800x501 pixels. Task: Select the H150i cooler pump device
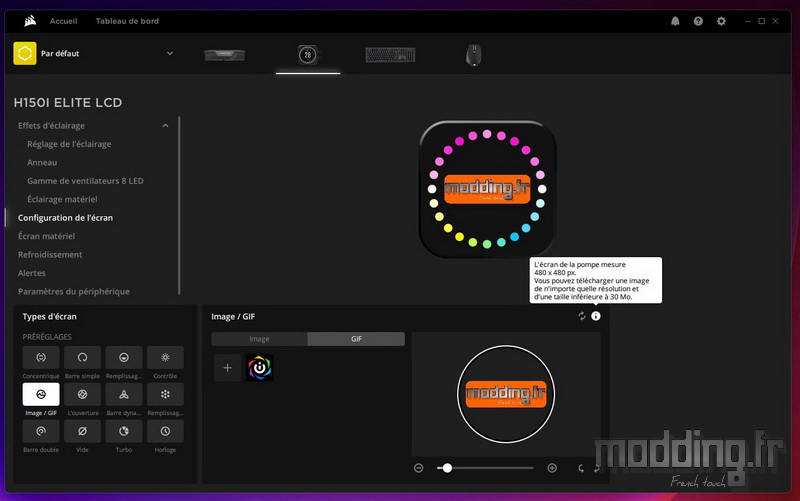[x=308, y=55]
